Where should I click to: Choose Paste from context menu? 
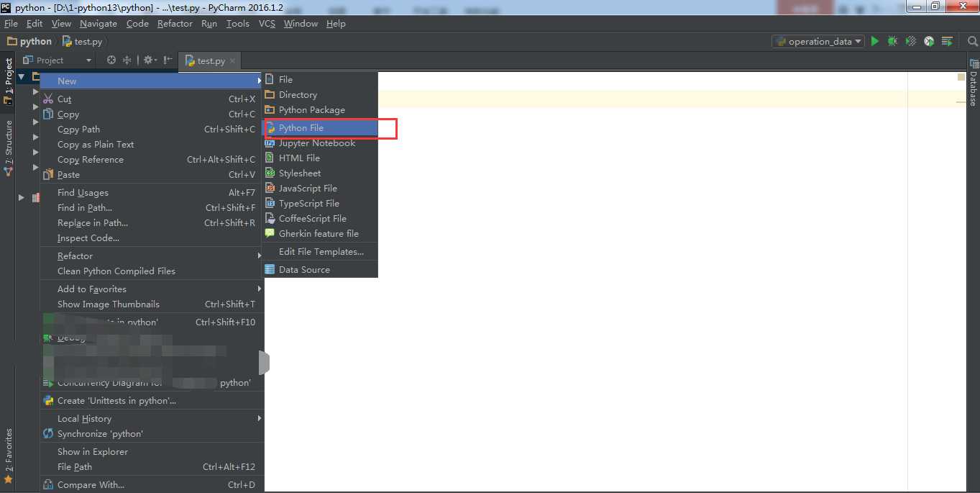152,174
